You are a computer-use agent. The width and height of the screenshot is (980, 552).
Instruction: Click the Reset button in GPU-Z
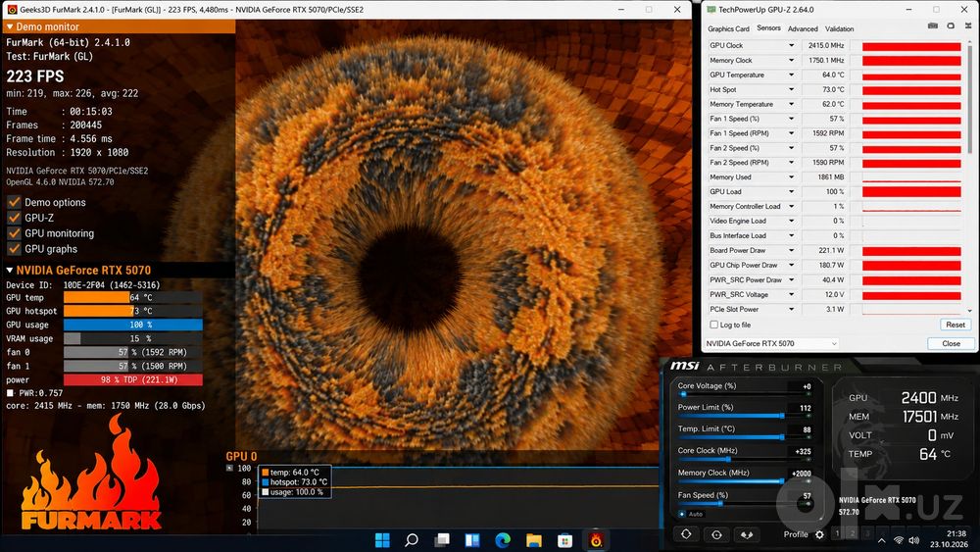tap(955, 325)
